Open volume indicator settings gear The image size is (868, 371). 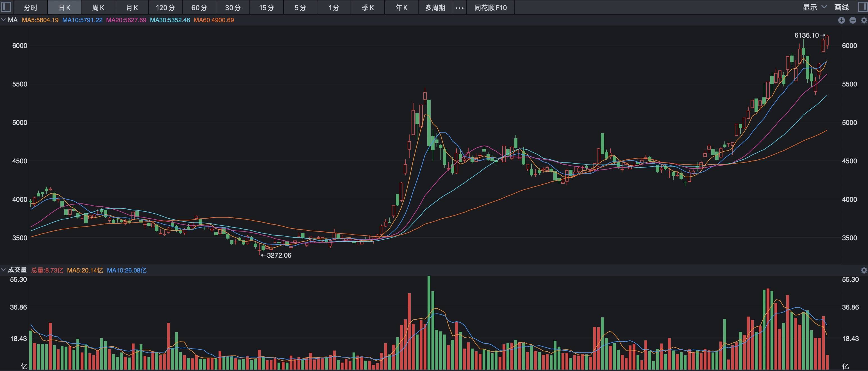click(x=864, y=270)
